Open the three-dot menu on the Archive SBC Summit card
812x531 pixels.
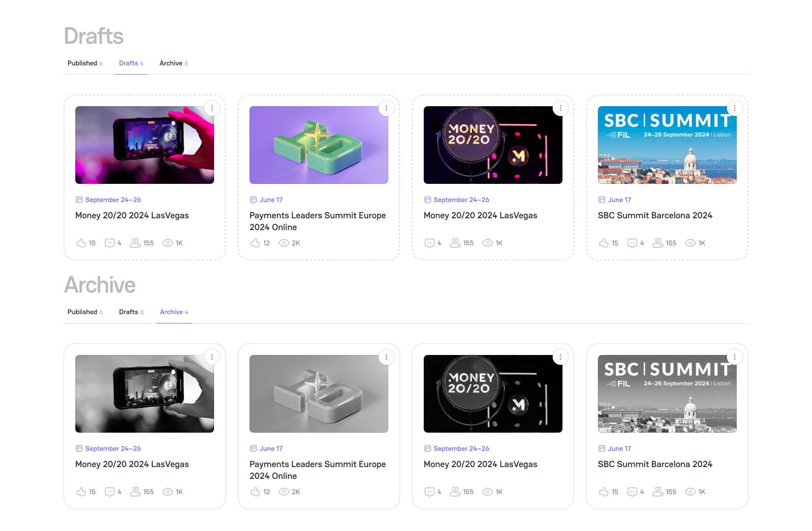[x=735, y=357]
